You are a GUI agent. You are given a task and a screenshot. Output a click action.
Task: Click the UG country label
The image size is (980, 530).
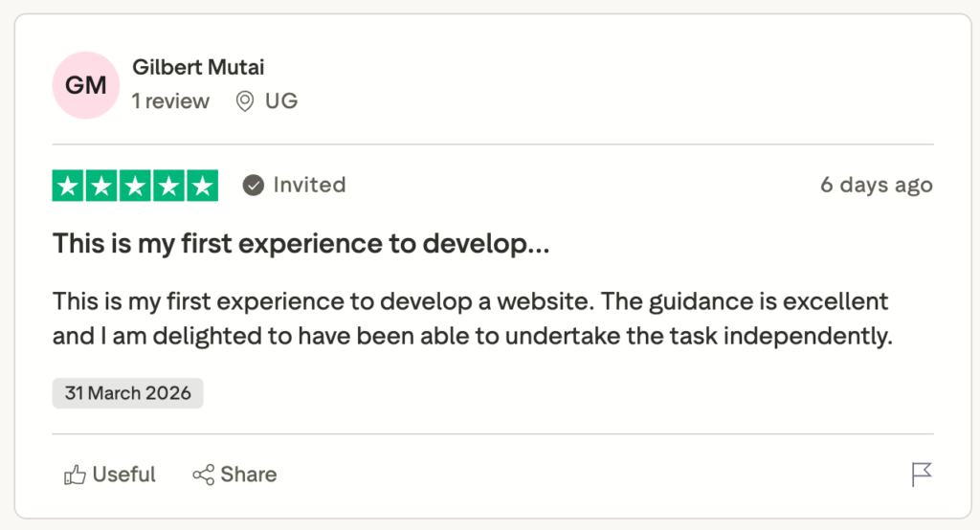tap(281, 101)
